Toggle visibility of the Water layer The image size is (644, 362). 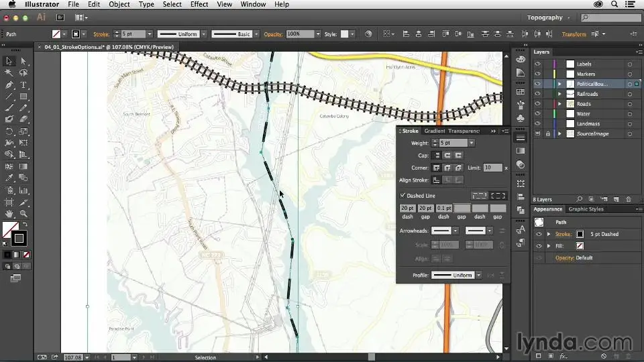click(538, 114)
